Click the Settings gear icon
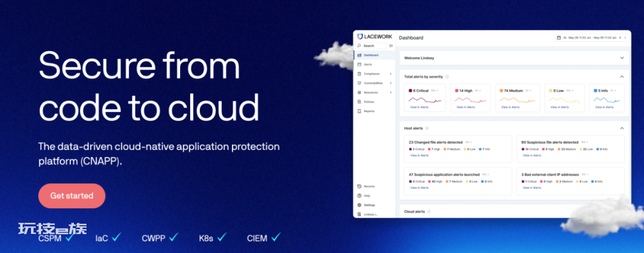The width and height of the screenshot is (644, 253). [360, 205]
